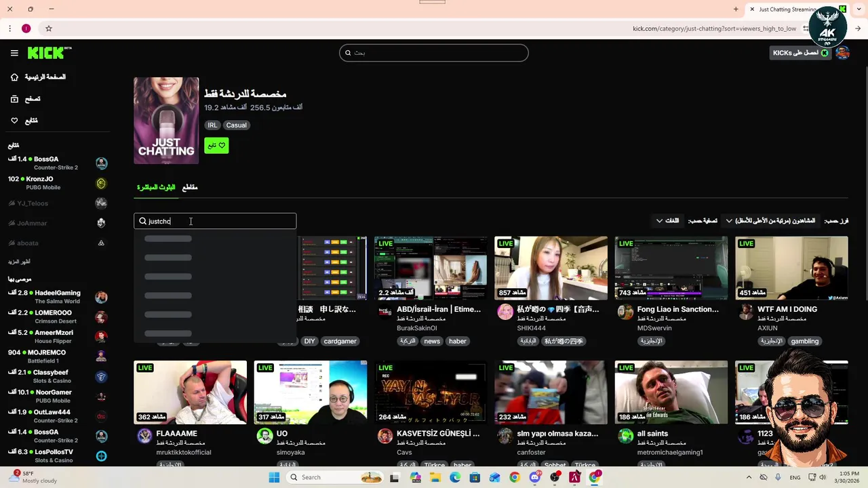868x488 pixels.
Task: Open the Fong Liao in Sanction stream thumbnail
Action: [x=671, y=268]
